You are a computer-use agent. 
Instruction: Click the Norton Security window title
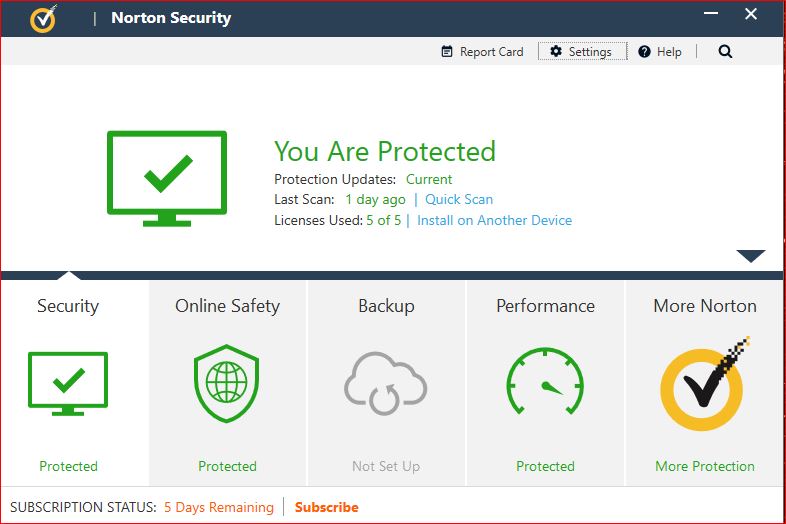171,18
